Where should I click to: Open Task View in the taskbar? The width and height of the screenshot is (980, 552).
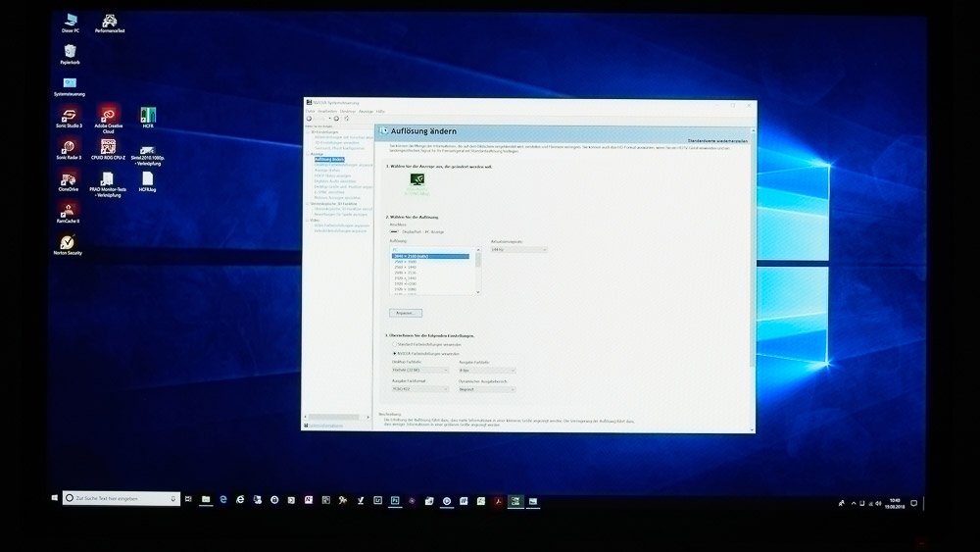coord(188,499)
